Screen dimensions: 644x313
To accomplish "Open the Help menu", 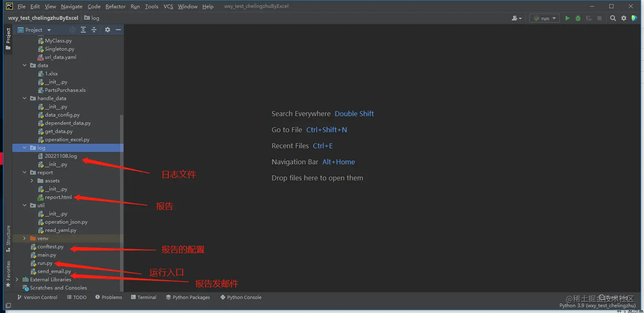I will coord(208,6).
